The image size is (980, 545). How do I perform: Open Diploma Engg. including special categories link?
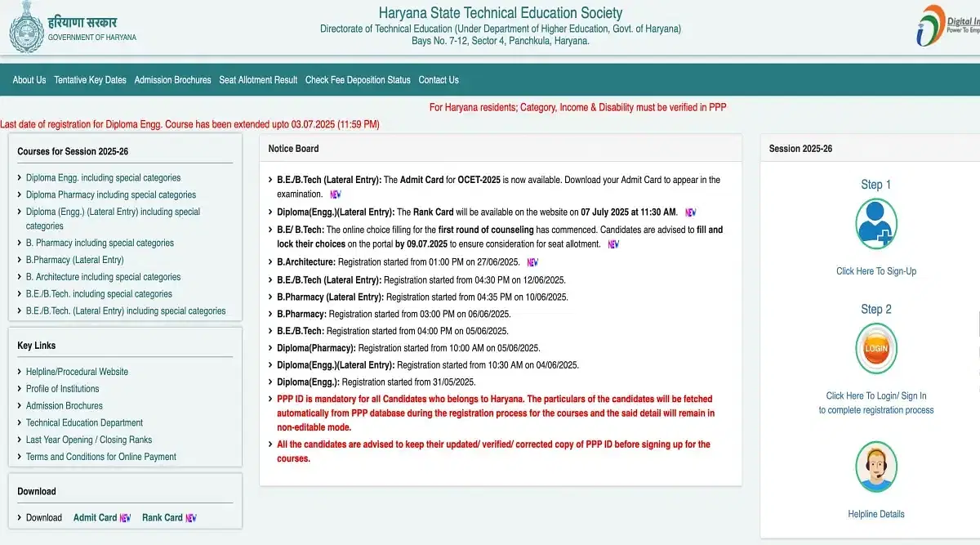(103, 177)
